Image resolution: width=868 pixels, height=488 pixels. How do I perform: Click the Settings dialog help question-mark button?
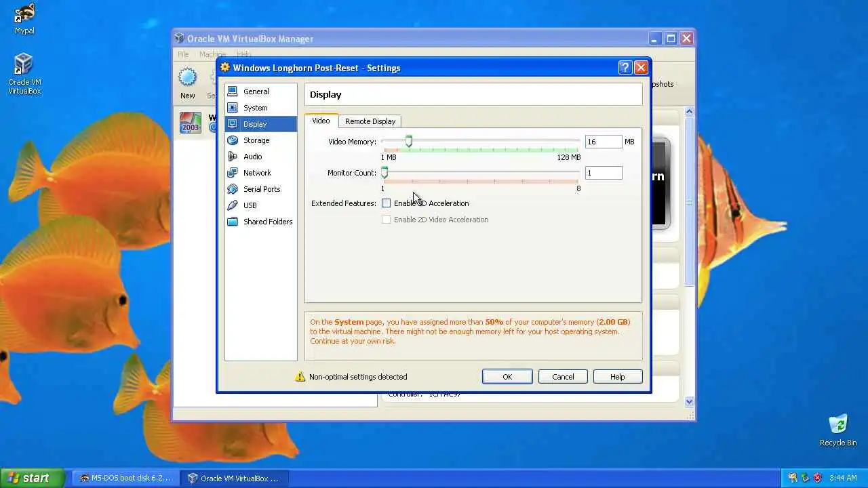pos(625,68)
